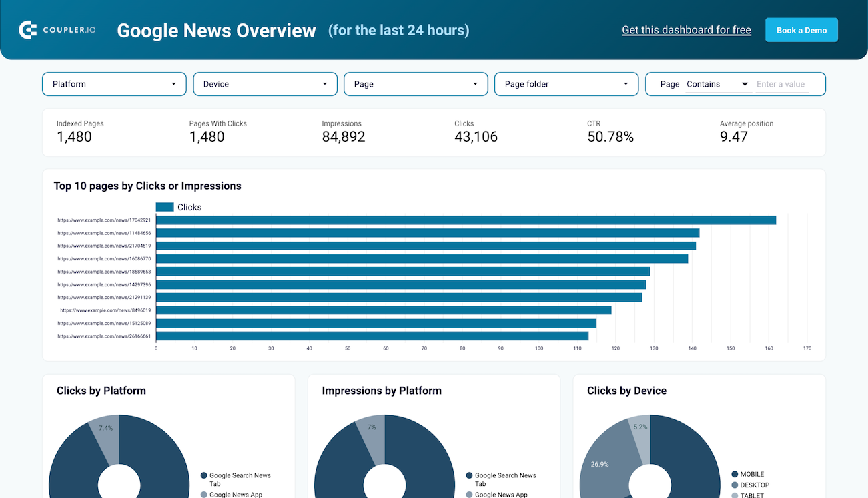Click the Clicks 43,106 value
The height and width of the screenshot is (498, 868).
point(476,137)
